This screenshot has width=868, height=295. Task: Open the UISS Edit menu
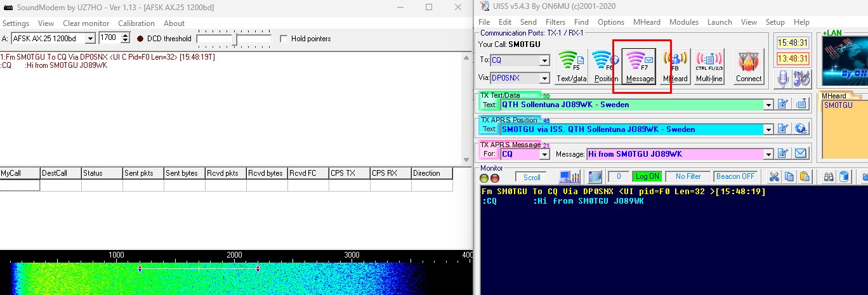coord(505,22)
